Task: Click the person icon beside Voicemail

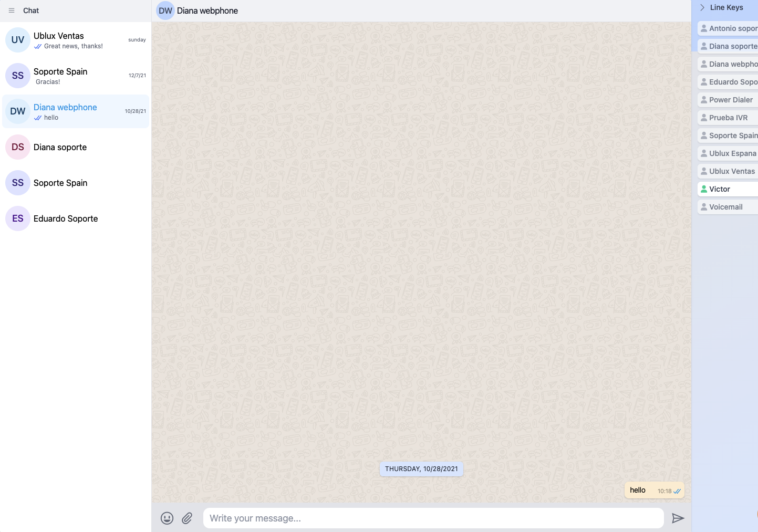Action: pyautogui.click(x=704, y=207)
